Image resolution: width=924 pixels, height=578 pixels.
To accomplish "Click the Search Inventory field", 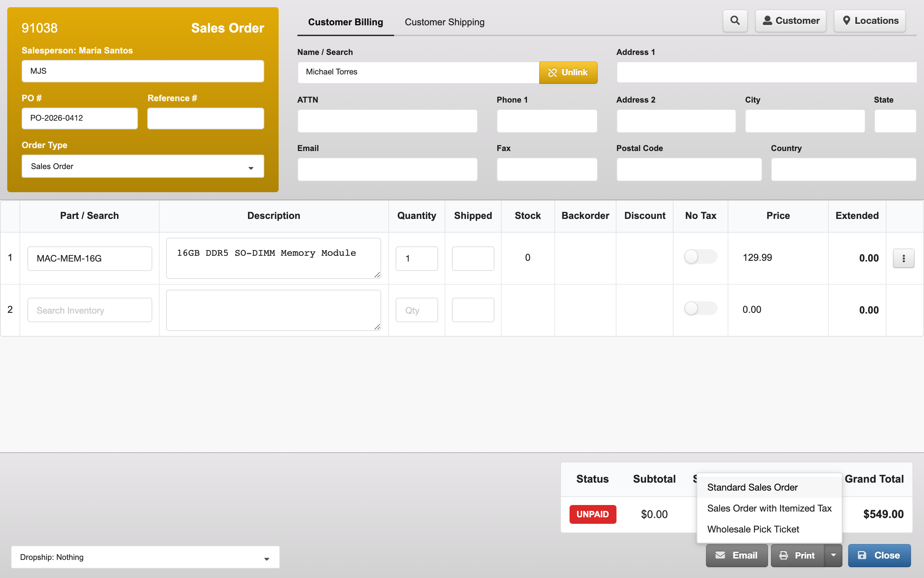I will (x=90, y=310).
